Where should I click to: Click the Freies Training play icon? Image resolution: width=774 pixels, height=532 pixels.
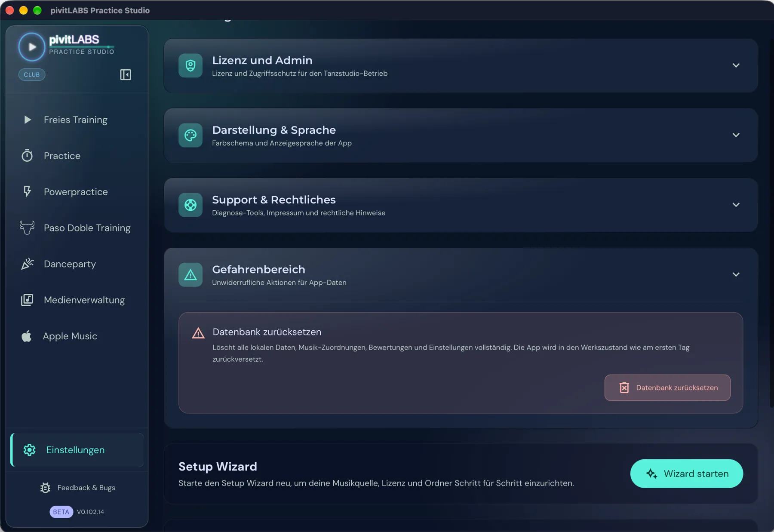[x=28, y=120]
